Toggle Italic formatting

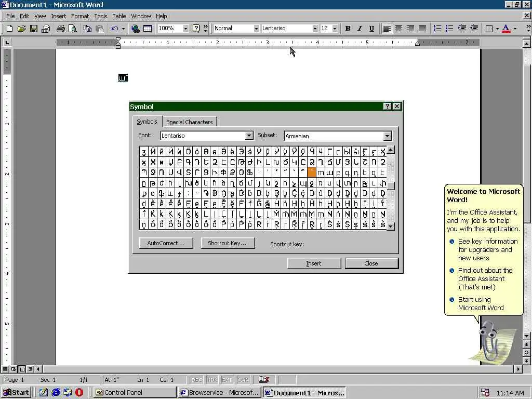pyautogui.click(x=360, y=29)
